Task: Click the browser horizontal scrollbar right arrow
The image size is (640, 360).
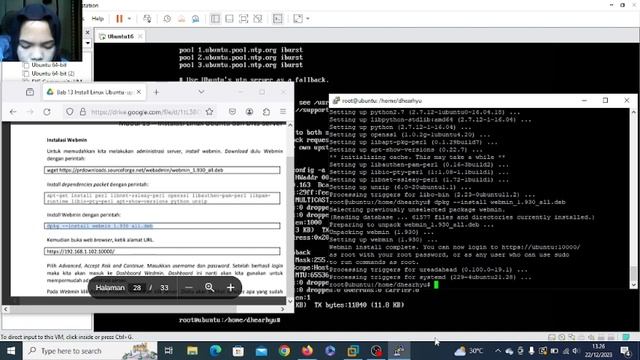Action: [x=282, y=309]
